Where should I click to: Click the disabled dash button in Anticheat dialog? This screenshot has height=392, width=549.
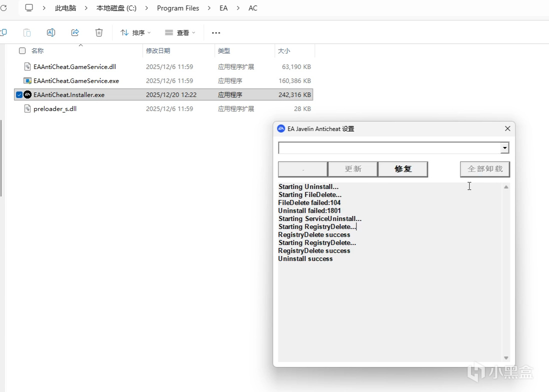(303, 169)
